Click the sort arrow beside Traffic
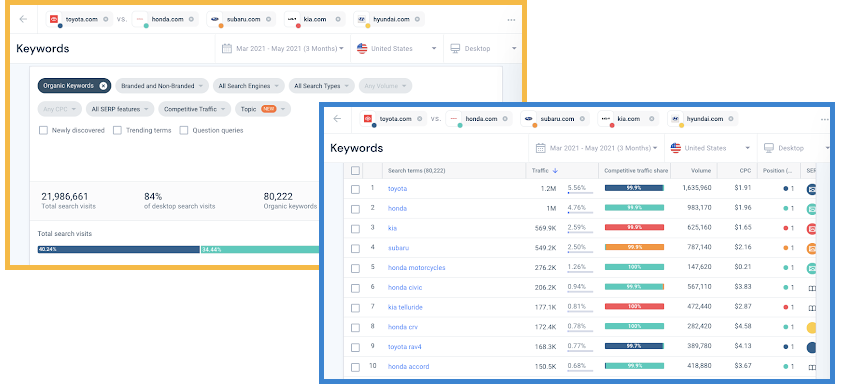The image size is (841, 386). 555,170
